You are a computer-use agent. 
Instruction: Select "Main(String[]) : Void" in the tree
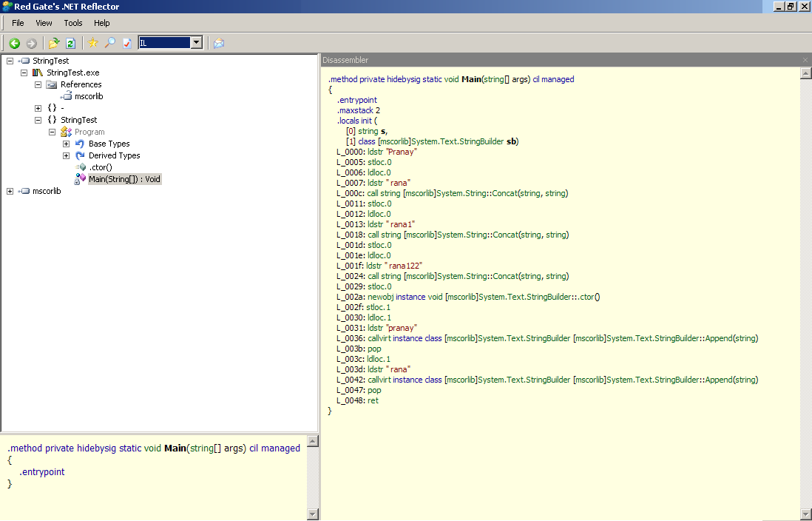coord(124,179)
